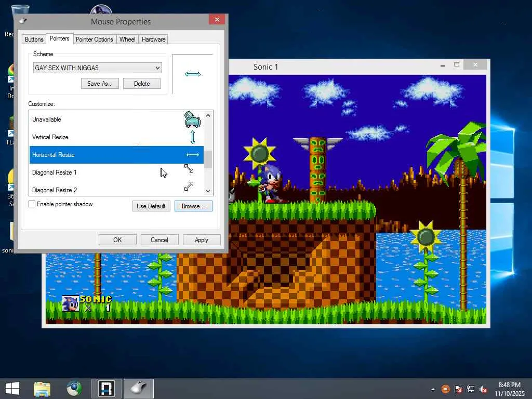Click the Save As... button

pyautogui.click(x=100, y=84)
